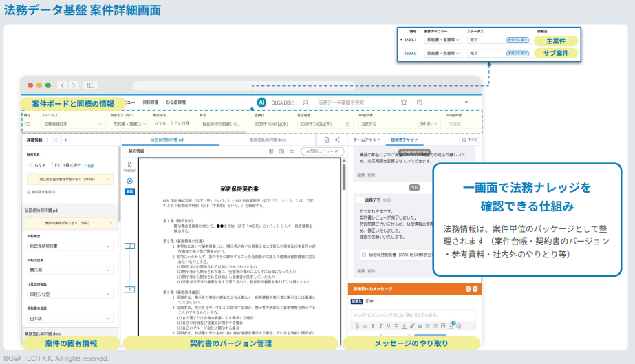This screenshot has width=635, height=364.
Task: Open highlighter color tool in editor
Action: (412, 326)
